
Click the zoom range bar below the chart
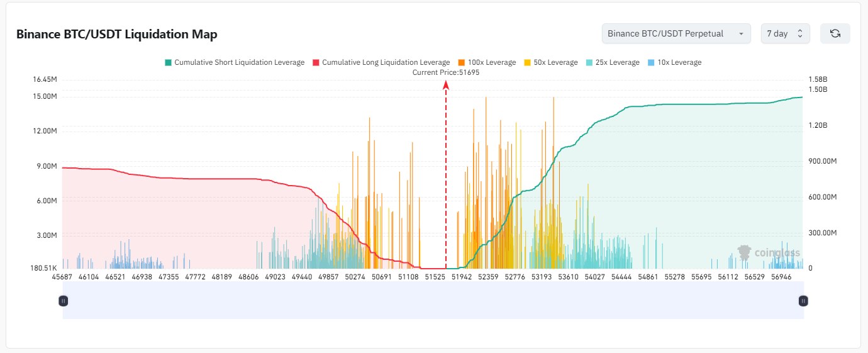tap(433, 300)
